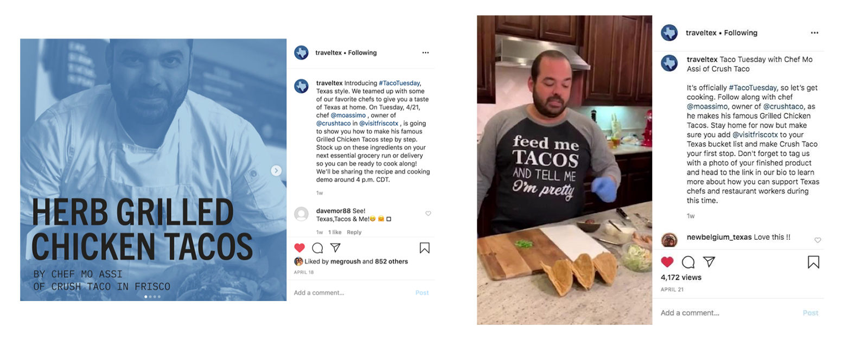
Task: Click Post button beside left comment field
Action: coord(422,293)
